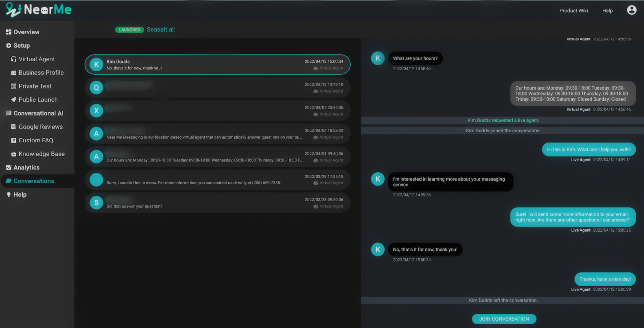Go to Virtual Agent settings
The image size is (644, 328).
click(37, 59)
